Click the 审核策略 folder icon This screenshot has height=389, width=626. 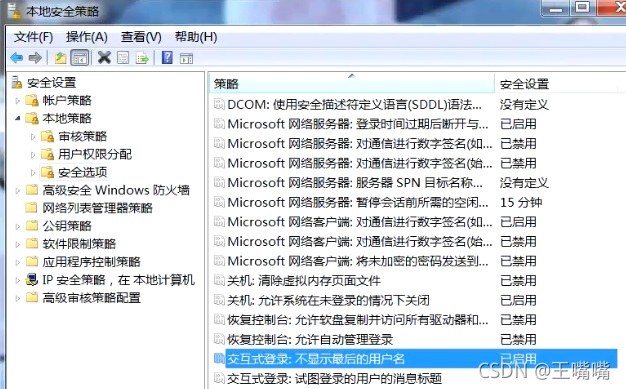click(48, 136)
